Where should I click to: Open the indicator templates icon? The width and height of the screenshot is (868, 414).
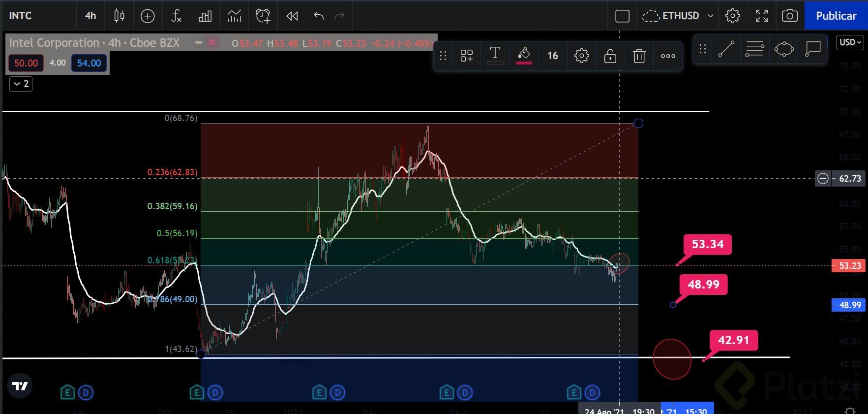pyautogui.click(x=235, y=16)
